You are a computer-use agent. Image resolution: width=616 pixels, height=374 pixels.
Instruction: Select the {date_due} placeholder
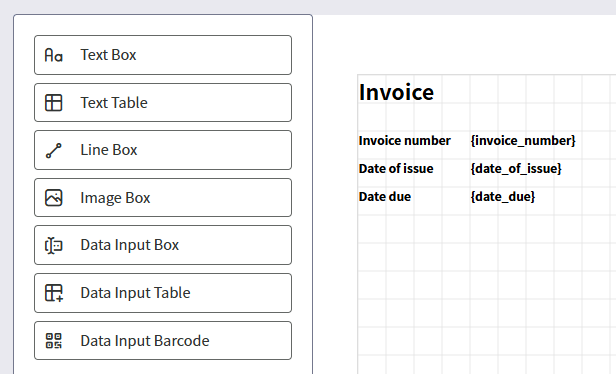[503, 196]
